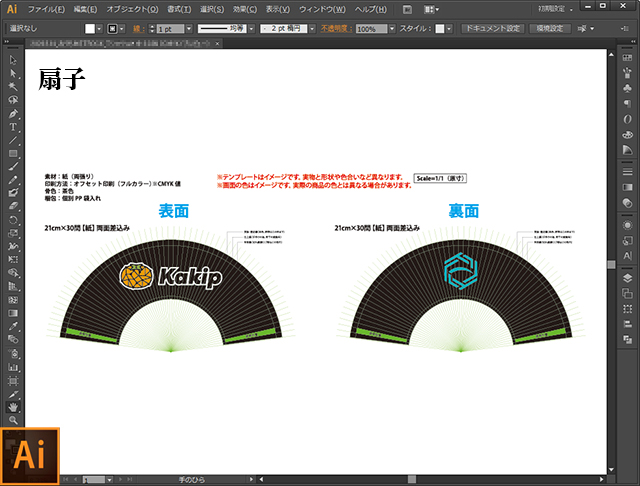640x486 pixels.
Task: Select the Selection tool arrow
Action: 13,60
